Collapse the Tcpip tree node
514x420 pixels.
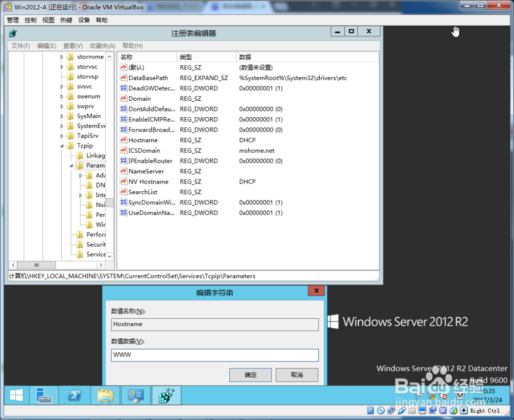pos(62,146)
